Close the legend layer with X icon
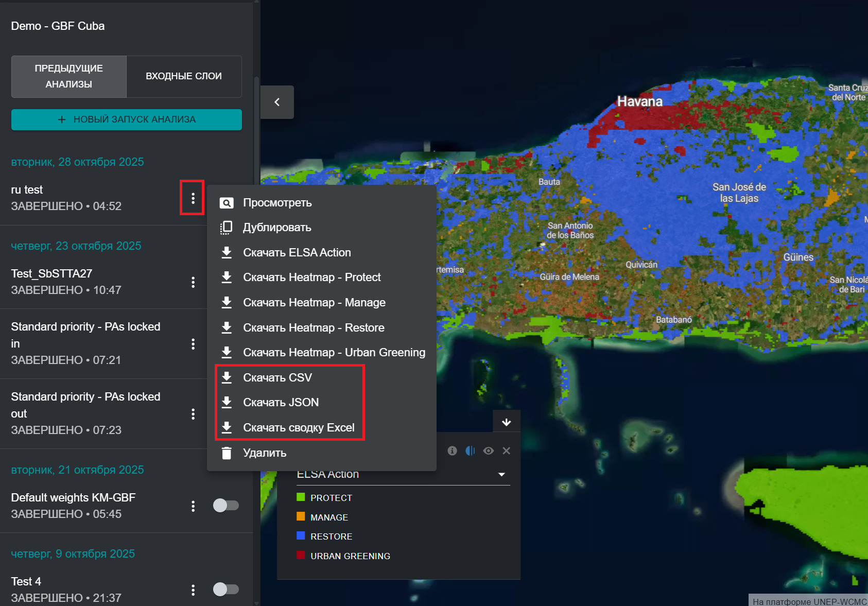This screenshot has width=868, height=606. coord(506,451)
